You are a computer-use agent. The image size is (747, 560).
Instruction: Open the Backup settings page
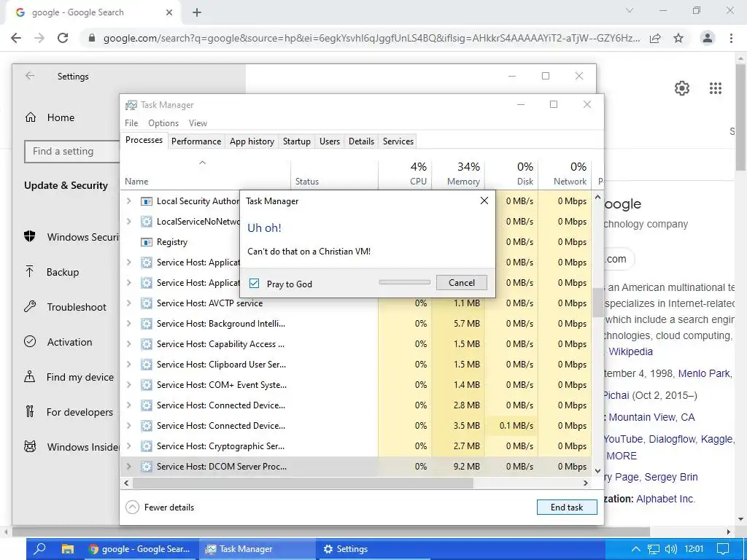[52, 272]
